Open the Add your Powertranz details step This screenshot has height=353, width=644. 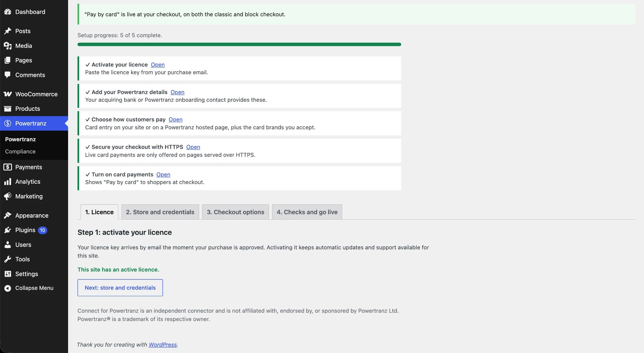[177, 92]
